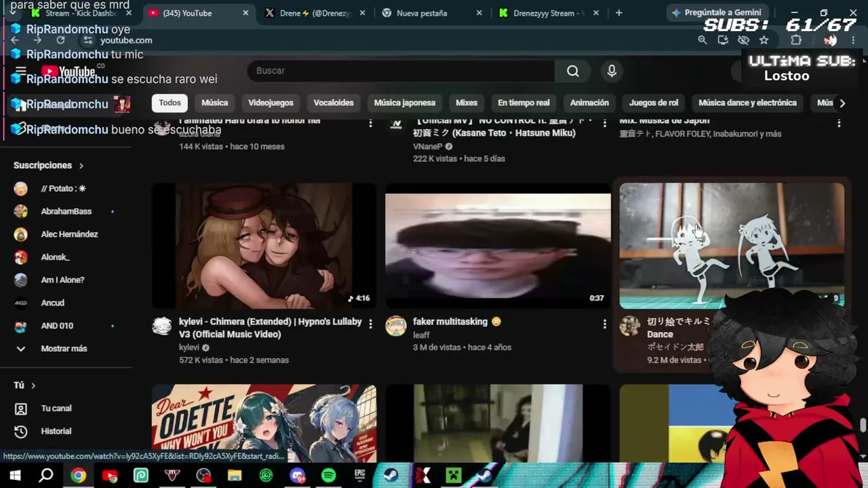Open the Tú section
The width and height of the screenshot is (868, 488).
[x=24, y=386]
